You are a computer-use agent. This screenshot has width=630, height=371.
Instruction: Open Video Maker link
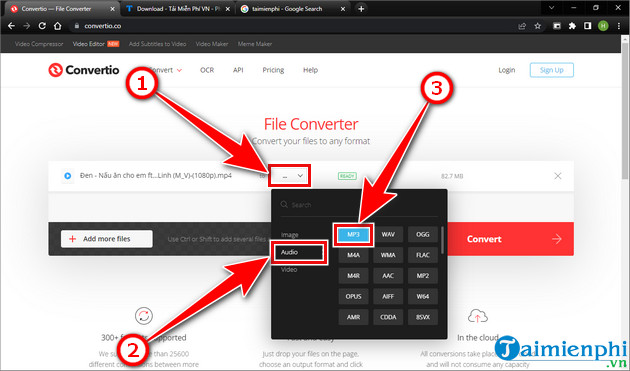pyautogui.click(x=212, y=44)
